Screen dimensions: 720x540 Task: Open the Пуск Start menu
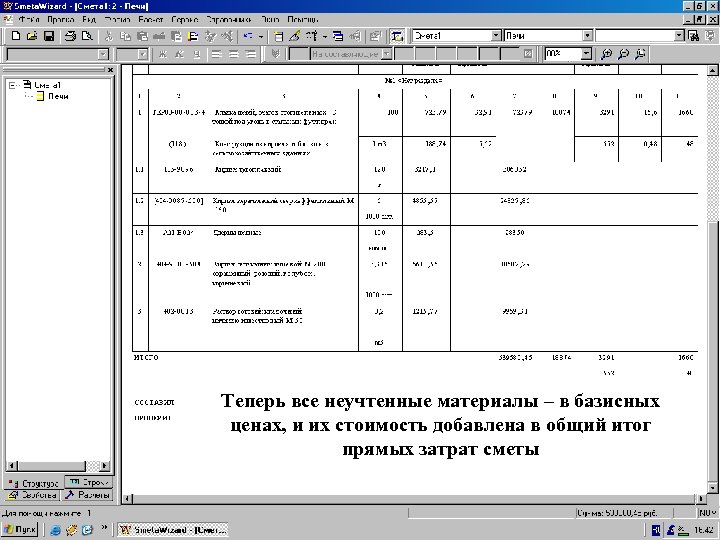pos(20,529)
